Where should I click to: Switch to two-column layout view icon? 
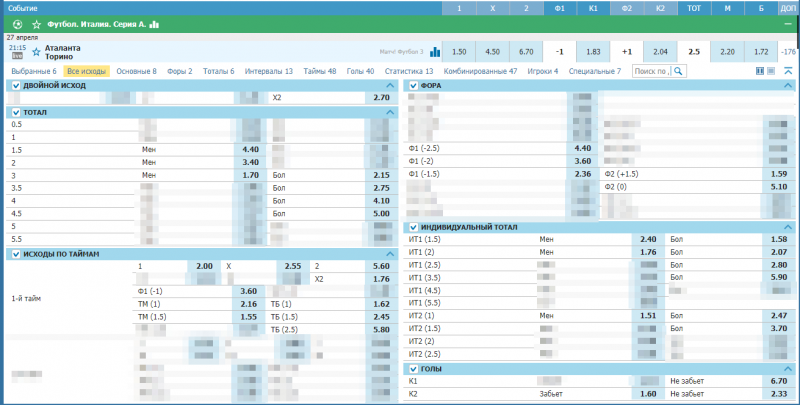tap(760, 71)
